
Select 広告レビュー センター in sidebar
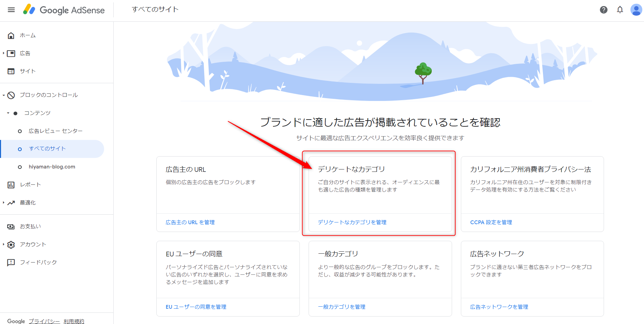tap(56, 131)
